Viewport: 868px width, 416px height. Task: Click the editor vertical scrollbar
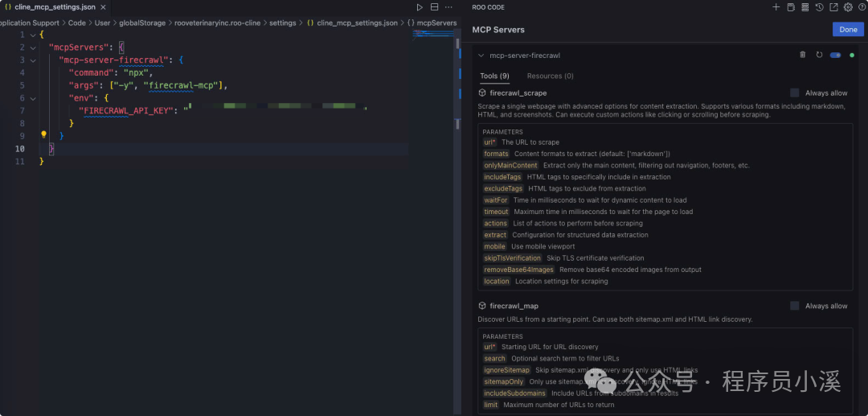click(x=457, y=221)
